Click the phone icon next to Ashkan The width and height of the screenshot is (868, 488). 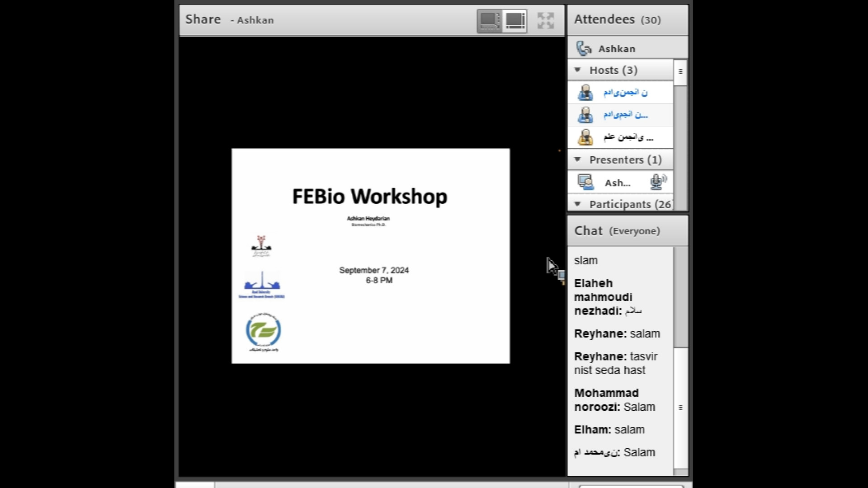[584, 48]
